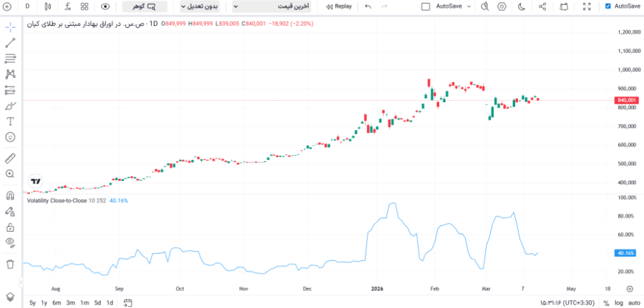Select layout square icon

[x=426, y=6]
